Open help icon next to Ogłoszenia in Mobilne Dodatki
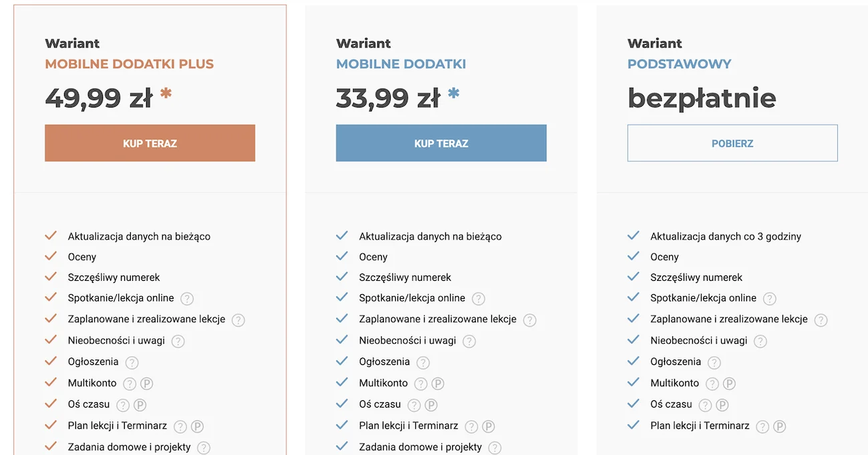Viewport: 868px width, 455px height. 423,362
